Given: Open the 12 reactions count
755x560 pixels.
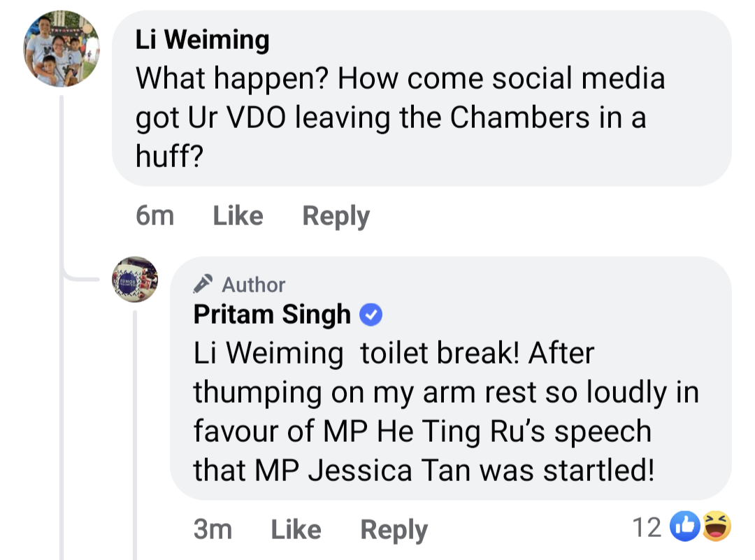Looking at the screenshot, I should coord(646,528).
